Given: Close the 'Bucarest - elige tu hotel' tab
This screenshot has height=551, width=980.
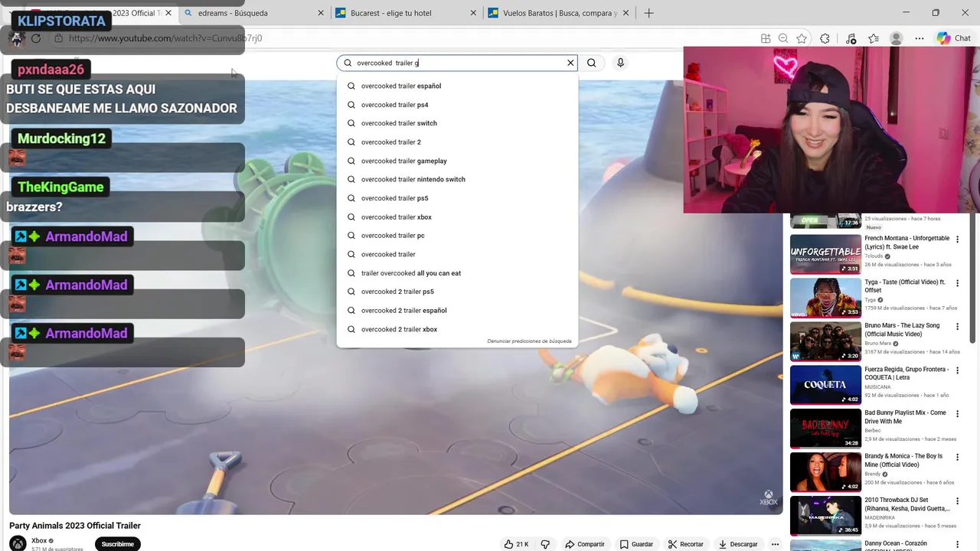Looking at the screenshot, I should pyautogui.click(x=473, y=13).
